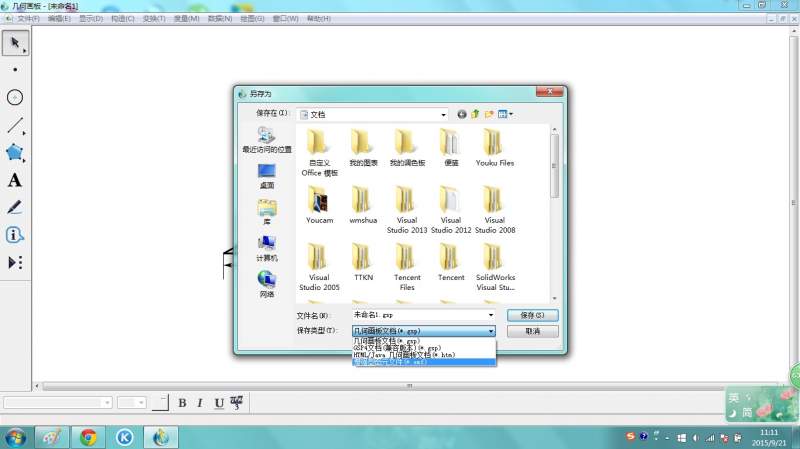The width and height of the screenshot is (800, 449).
Task: Select the SolidWorks Visual Studio folder
Action: [x=494, y=267]
